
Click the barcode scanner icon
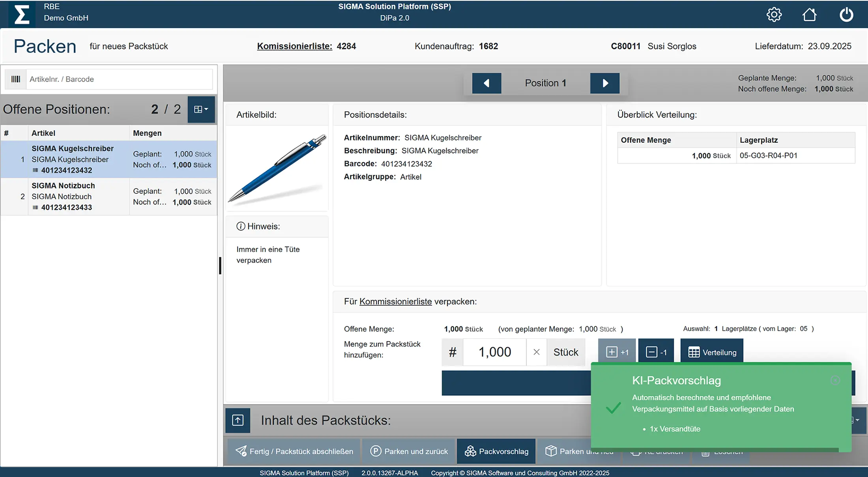tap(16, 79)
